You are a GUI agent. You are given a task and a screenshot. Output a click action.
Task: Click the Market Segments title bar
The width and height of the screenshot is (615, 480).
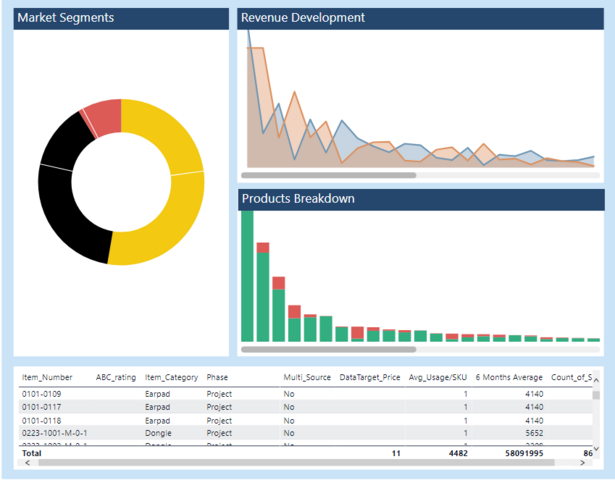pyautogui.click(x=121, y=18)
